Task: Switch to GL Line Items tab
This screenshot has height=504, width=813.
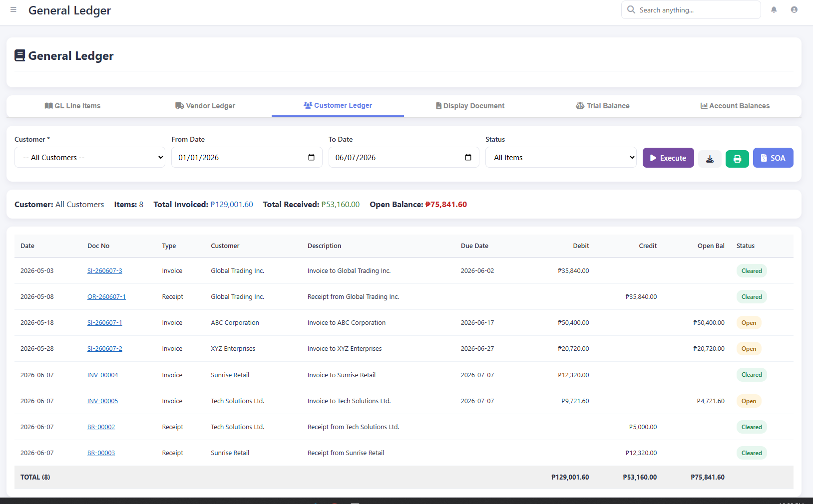Action: [73, 106]
